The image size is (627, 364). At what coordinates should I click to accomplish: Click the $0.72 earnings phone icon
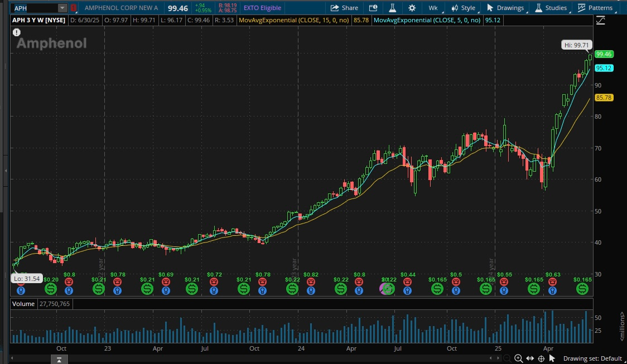214,282
